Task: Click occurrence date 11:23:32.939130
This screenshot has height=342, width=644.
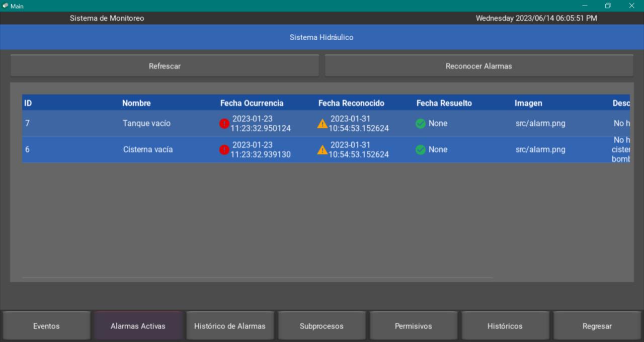Action: [x=261, y=150]
